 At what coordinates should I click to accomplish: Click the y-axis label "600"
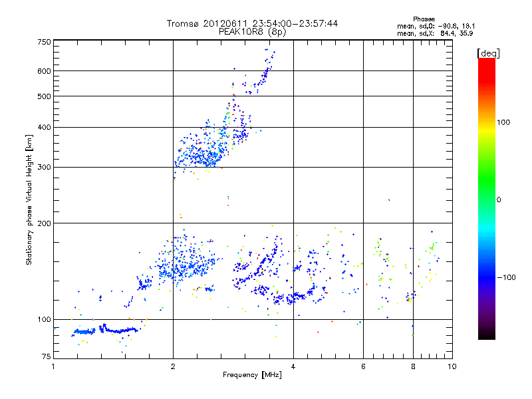[44, 71]
